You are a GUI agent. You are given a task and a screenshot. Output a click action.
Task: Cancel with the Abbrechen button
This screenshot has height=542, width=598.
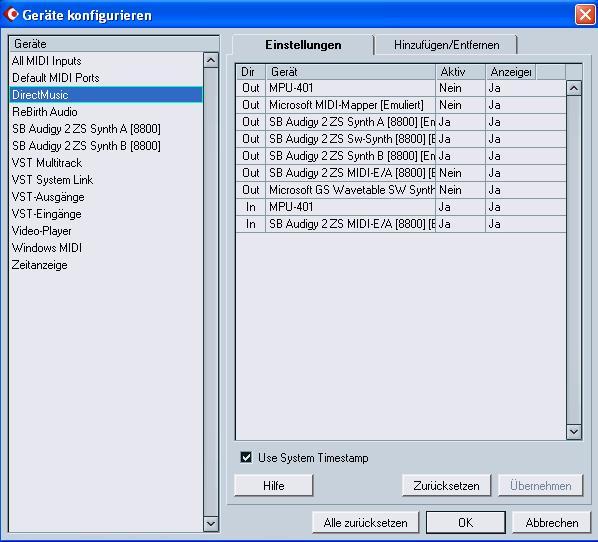[551, 523]
